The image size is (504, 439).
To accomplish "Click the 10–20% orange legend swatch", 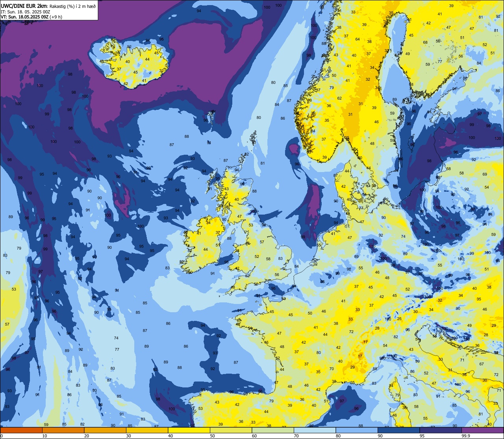I will pyautogui.click(x=63, y=430).
